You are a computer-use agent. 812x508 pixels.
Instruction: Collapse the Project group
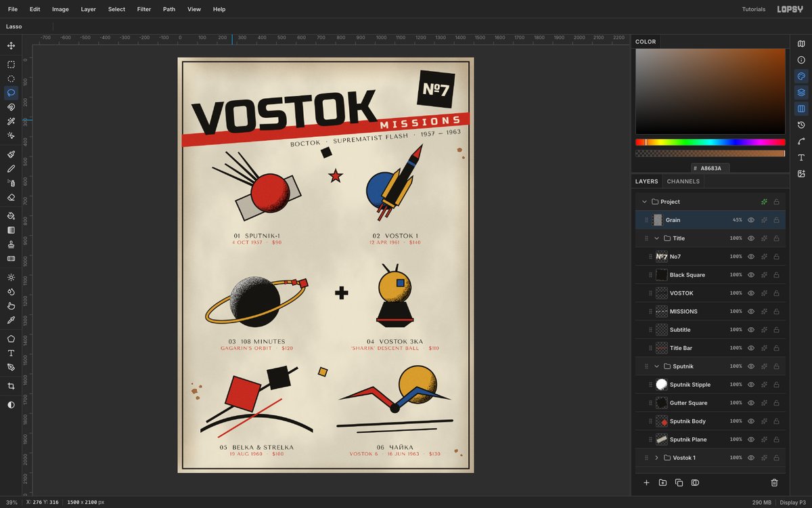point(644,202)
